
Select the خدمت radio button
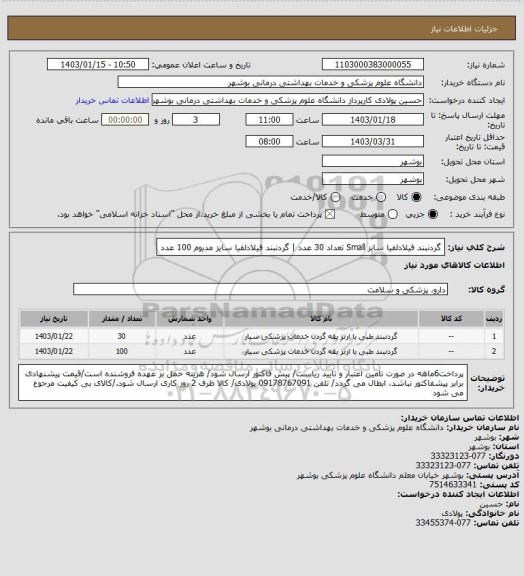tap(381, 197)
